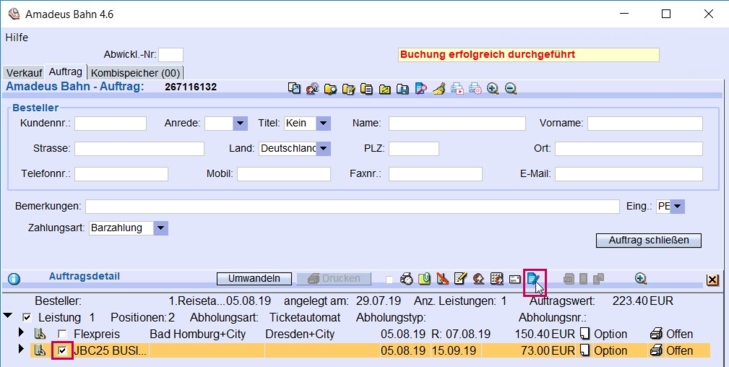Click the copy documents icon in Auftrag toolbar

point(294,88)
